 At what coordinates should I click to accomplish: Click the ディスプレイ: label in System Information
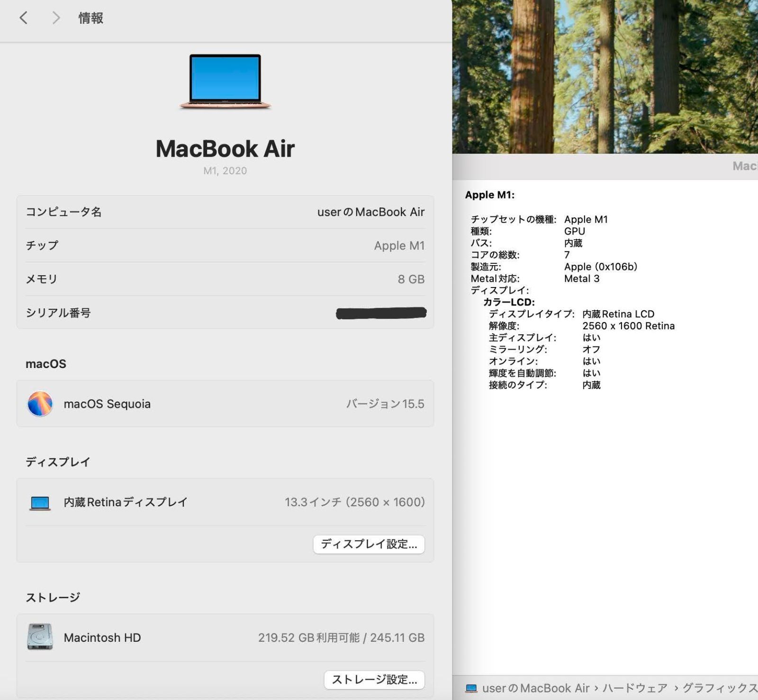click(x=500, y=290)
